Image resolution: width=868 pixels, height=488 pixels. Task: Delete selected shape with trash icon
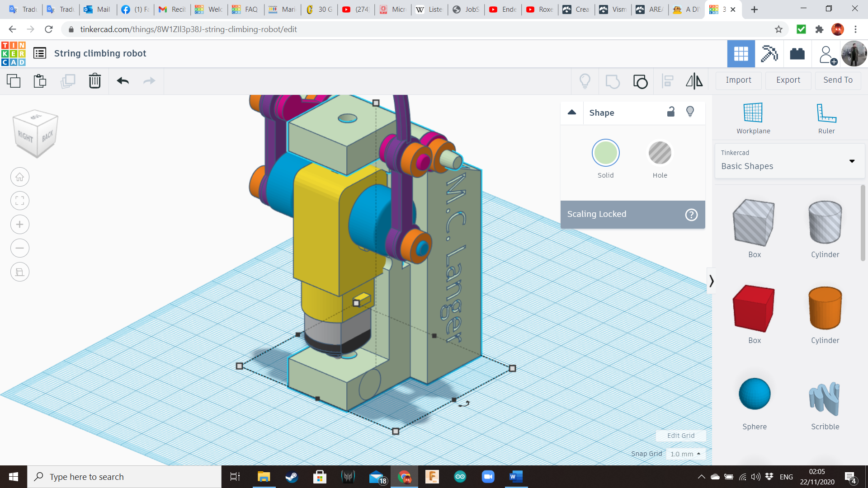(x=94, y=81)
